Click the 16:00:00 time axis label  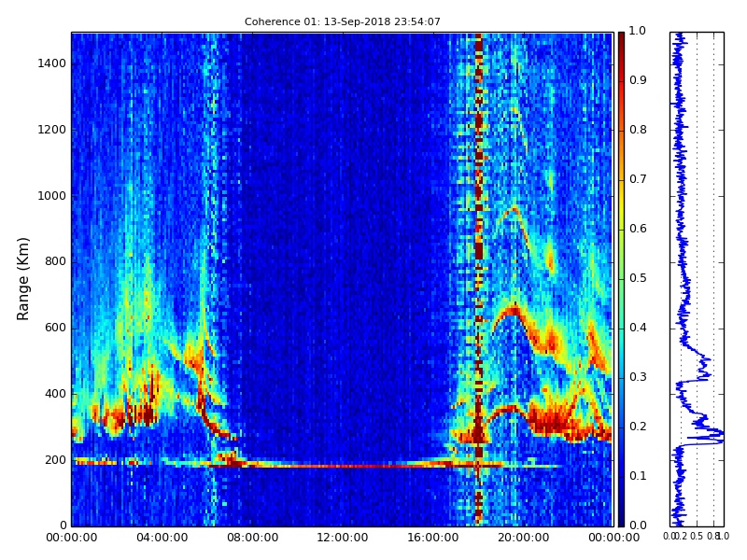433,538
